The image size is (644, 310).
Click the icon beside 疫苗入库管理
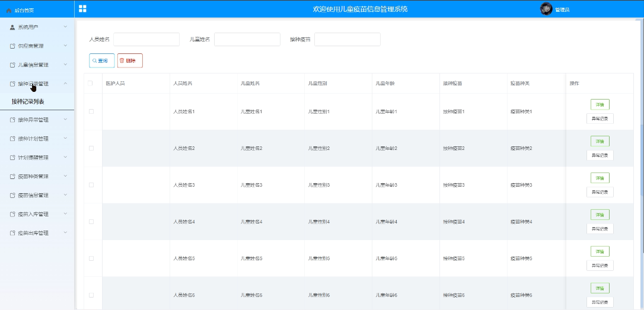click(x=12, y=215)
